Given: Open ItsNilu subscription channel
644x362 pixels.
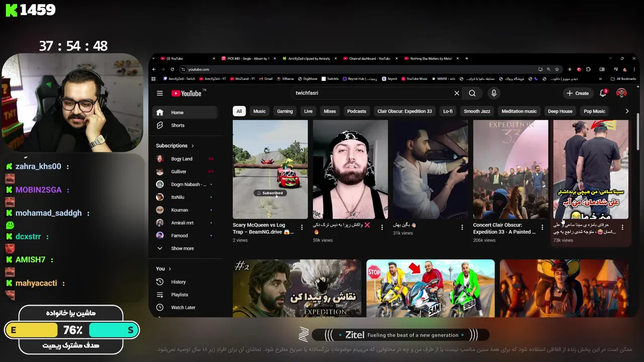Looking at the screenshot, I should pos(185,197).
